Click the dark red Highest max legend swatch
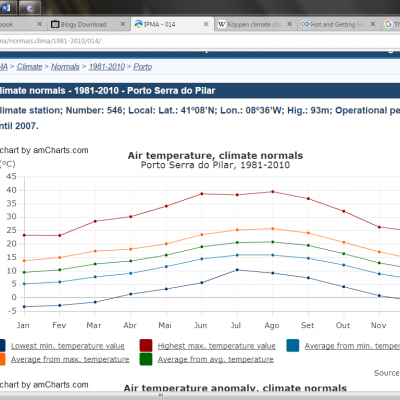 coord(146,346)
